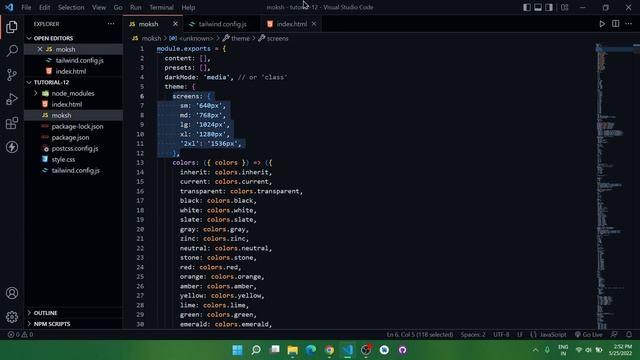Image resolution: width=640 pixels, height=360 pixels.
Task: Open the Terminal menu
Action: [161, 7]
